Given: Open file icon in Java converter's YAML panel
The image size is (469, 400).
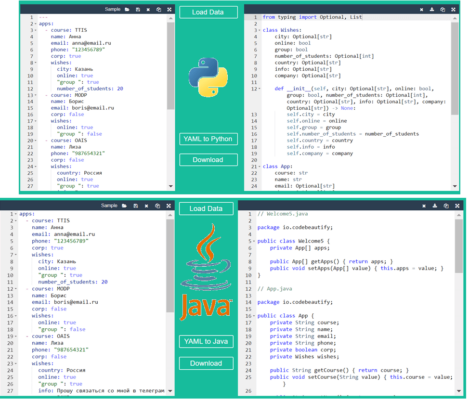Looking at the screenshot, I should [x=124, y=206].
